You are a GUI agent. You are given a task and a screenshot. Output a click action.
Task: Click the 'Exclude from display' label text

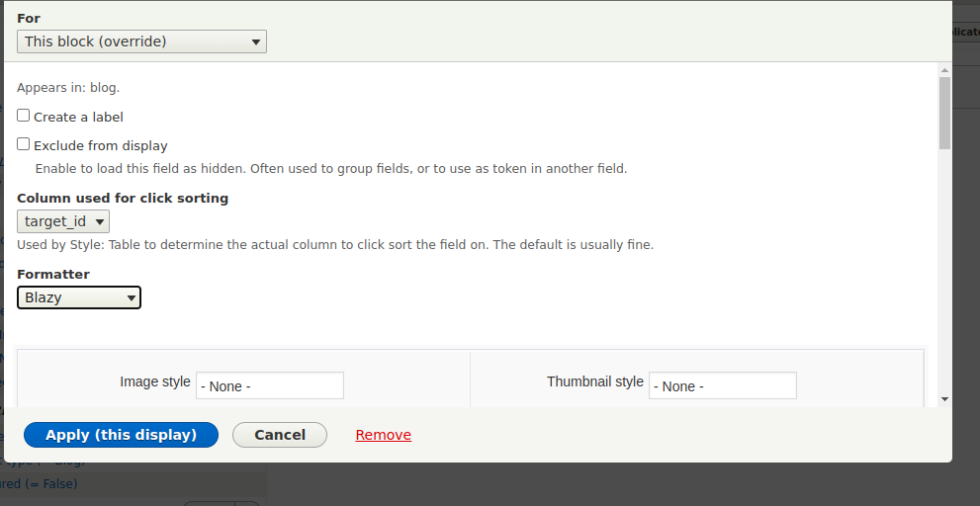click(x=101, y=145)
